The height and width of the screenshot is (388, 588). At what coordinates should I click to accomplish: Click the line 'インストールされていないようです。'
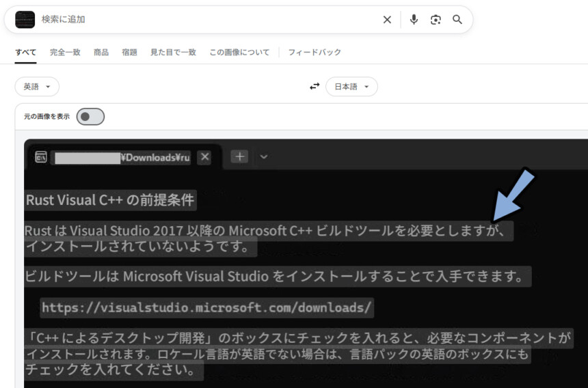(141, 247)
